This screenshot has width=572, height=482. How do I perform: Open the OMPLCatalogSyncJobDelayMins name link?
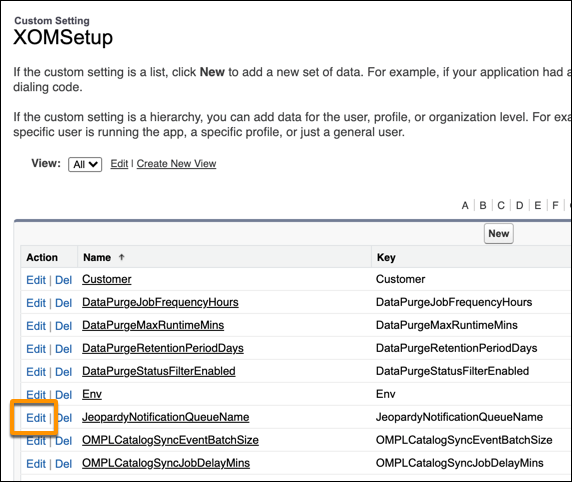pyautogui.click(x=166, y=463)
